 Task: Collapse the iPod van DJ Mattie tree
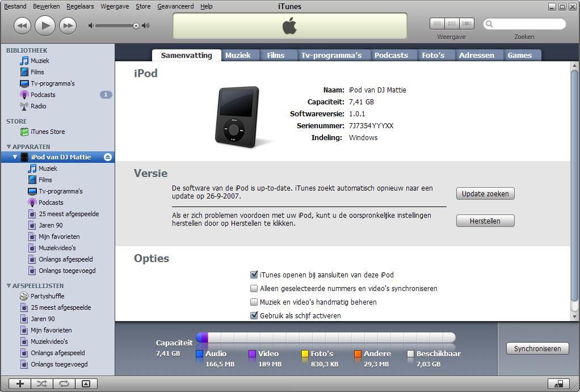tap(15, 157)
